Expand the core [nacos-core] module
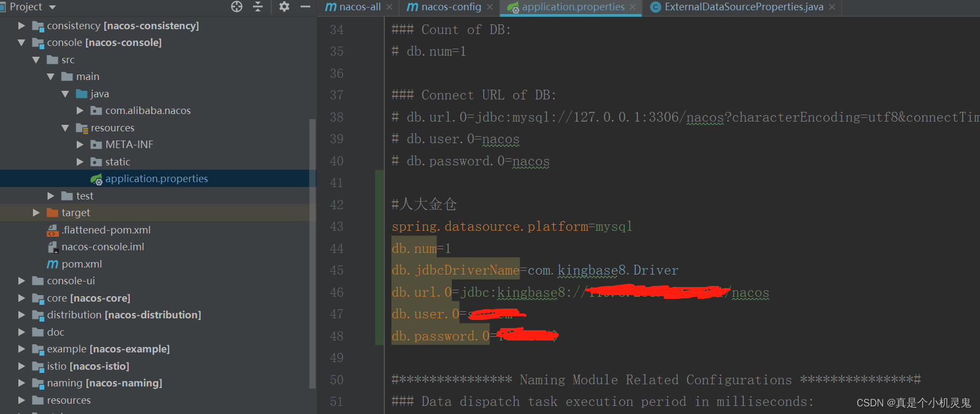This screenshot has width=980, height=414. click(22, 298)
